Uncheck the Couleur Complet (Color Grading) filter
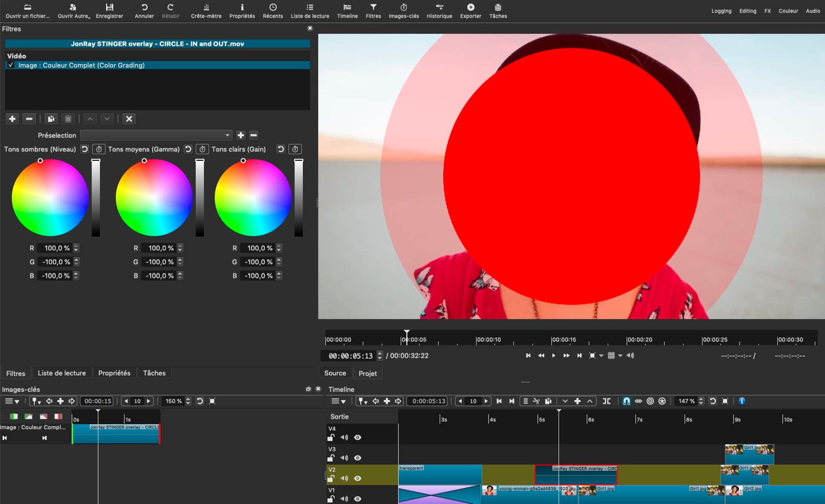 [11, 65]
